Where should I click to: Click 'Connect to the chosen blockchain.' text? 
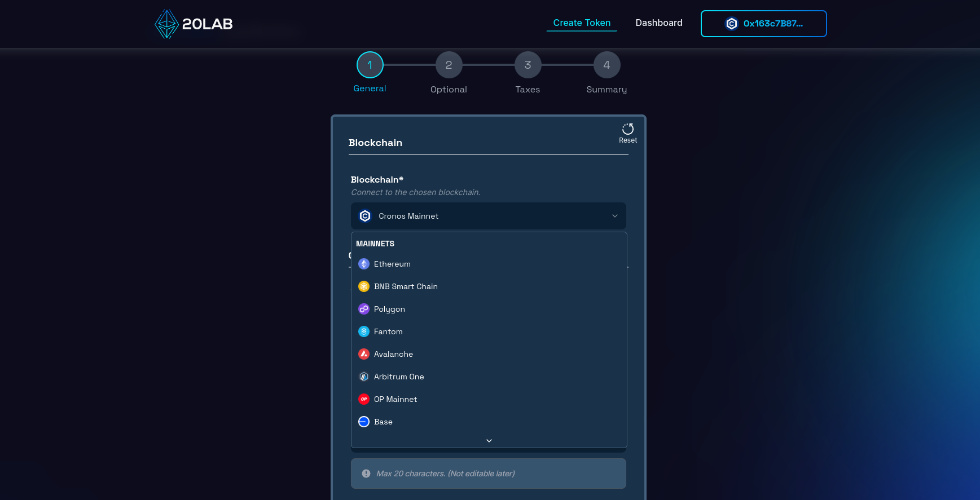pos(416,192)
